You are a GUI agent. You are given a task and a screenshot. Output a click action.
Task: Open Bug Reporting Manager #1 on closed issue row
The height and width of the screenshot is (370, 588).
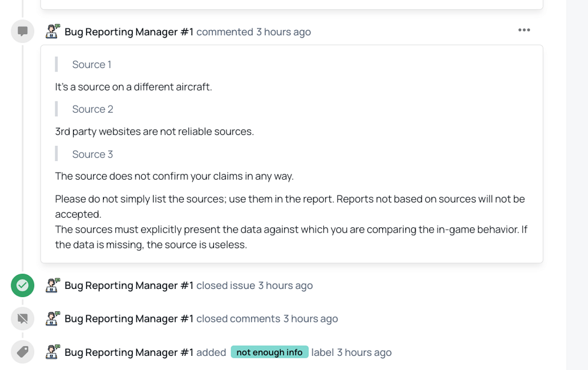pyautogui.click(x=129, y=285)
